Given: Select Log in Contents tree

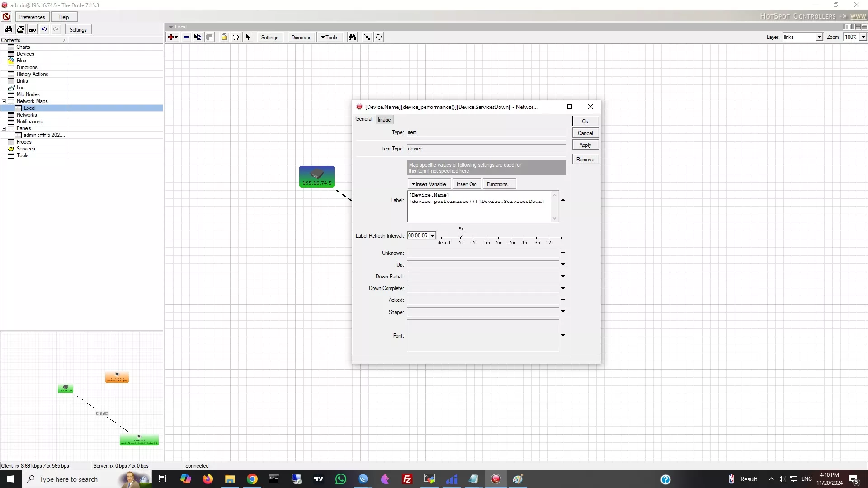Looking at the screenshot, I should click(20, 88).
